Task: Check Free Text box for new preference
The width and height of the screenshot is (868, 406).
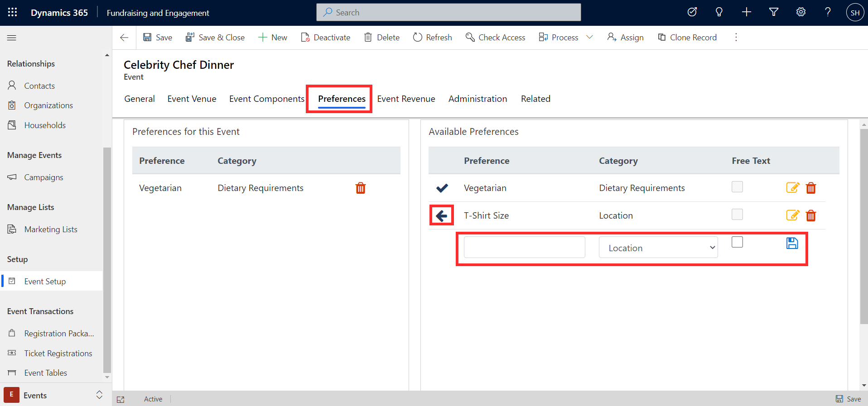Action: pyautogui.click(x=737, y=242)
